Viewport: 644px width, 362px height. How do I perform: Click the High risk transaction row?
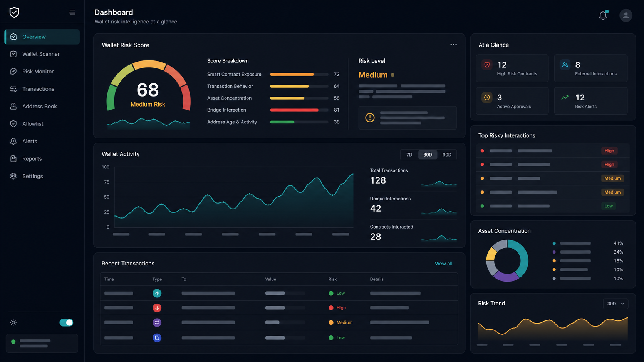click(x=279, y=308)
